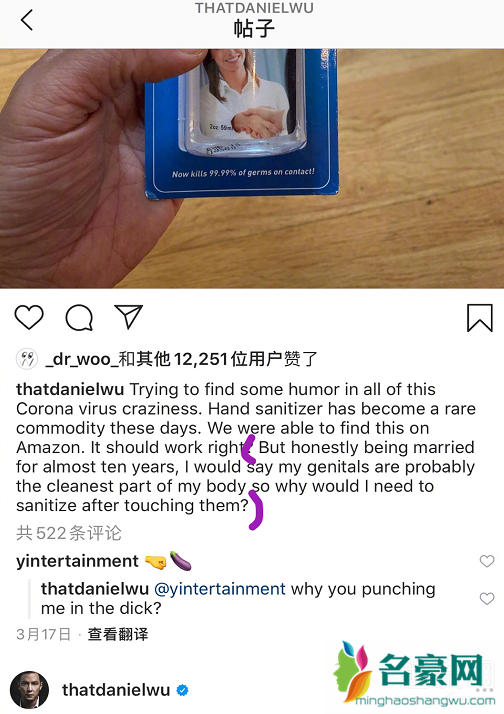Open thatdanielwu username next to bottom avatar
This screenshot has width=504, height=714.
[116, 690]
